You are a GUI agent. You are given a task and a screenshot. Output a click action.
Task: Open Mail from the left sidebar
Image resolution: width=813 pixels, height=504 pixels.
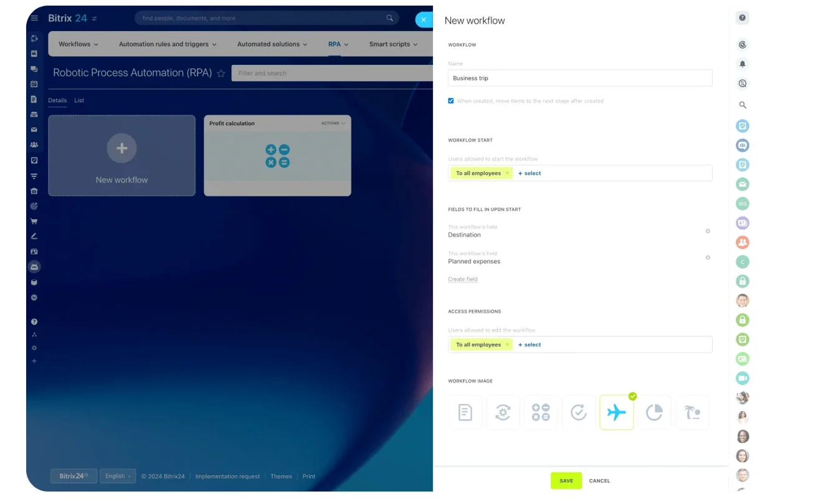pos(34,130)
